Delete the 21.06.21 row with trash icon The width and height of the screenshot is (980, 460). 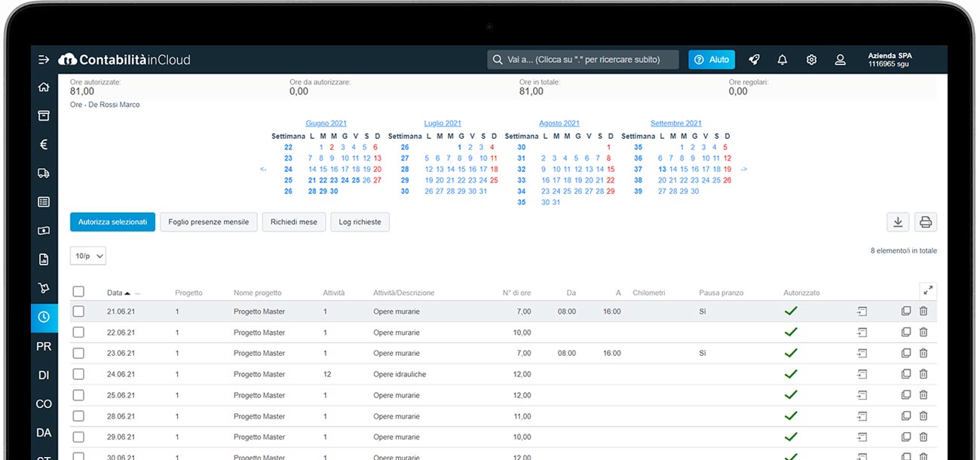coord(923,311)
